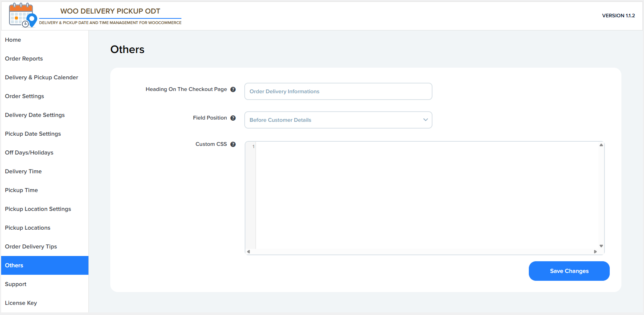Open Order Reports from the sidebar
This screenshot has width=644, height=315.
click(24, 59)
